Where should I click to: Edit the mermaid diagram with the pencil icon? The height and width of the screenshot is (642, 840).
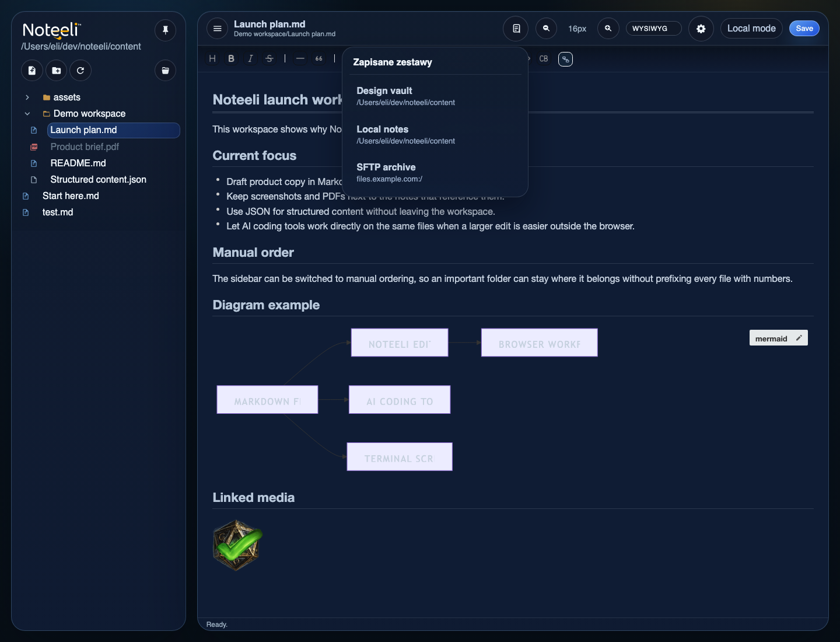[799, 338]
